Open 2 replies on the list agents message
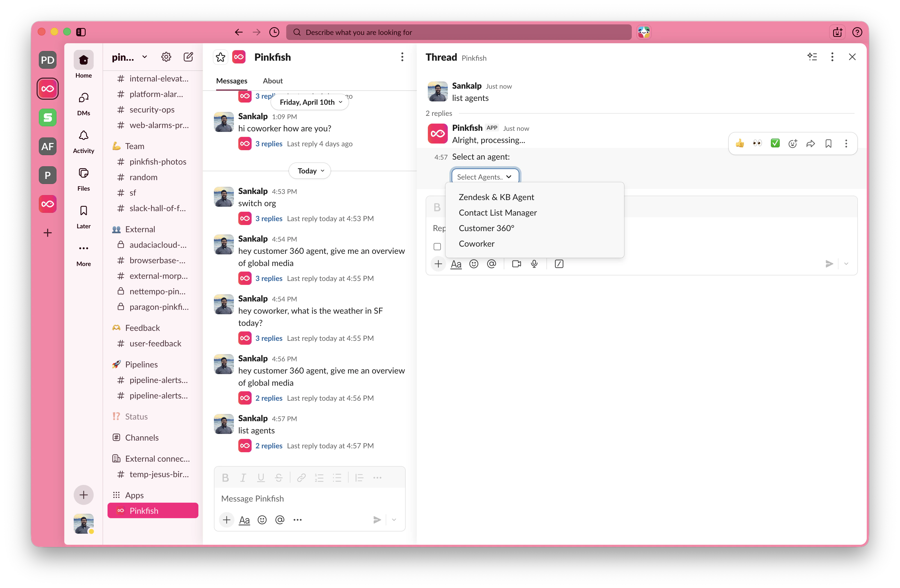 tap(269, 446)
